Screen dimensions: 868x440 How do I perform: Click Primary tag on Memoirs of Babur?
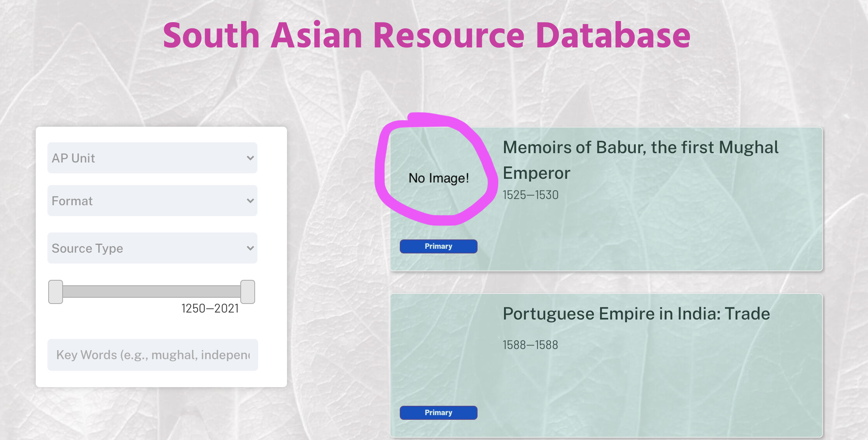click(438, 246)
